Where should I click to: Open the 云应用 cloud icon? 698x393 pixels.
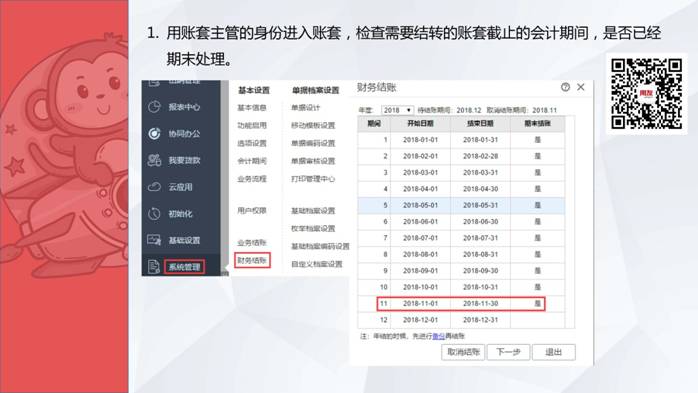154,187
